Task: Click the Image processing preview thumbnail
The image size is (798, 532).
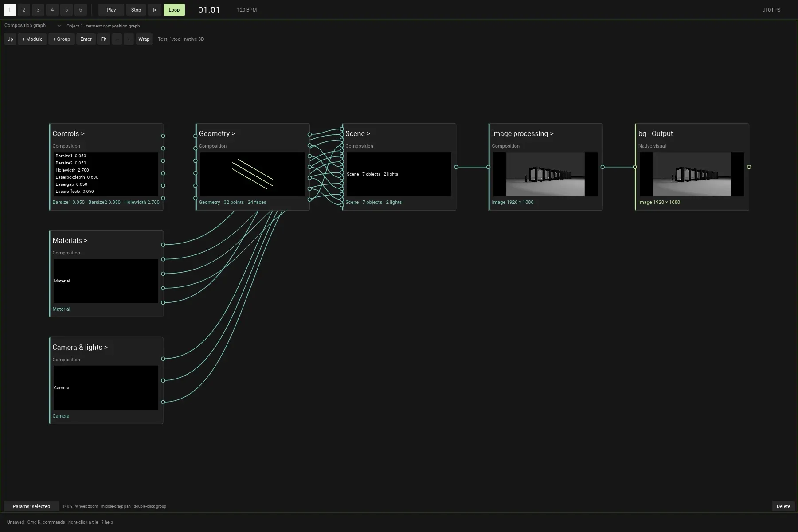Action: tap(545, 174)
